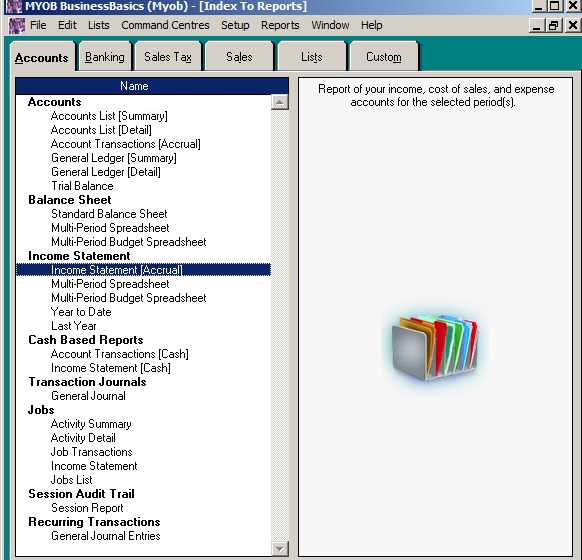Switch to the Sales Tax tab
This screenshot has height=560, width=582.
pyautogui.click(x=168, y=57)
